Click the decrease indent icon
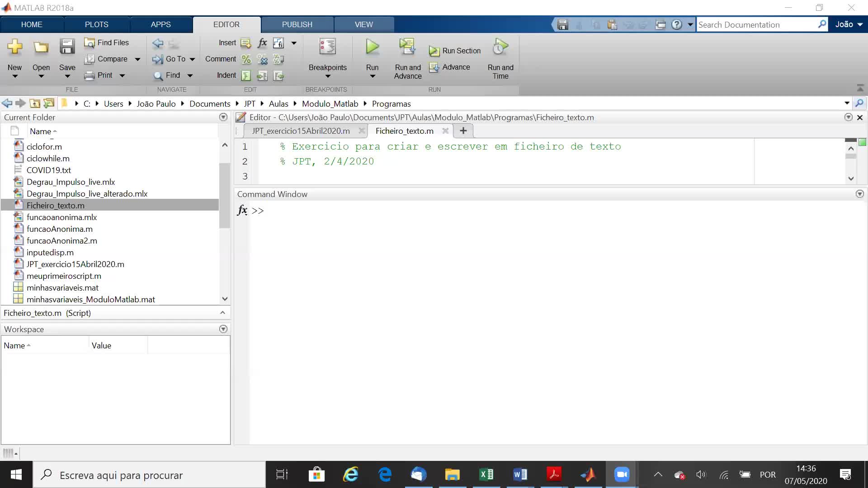The image size is (868, 488). [x=278, y=75]
